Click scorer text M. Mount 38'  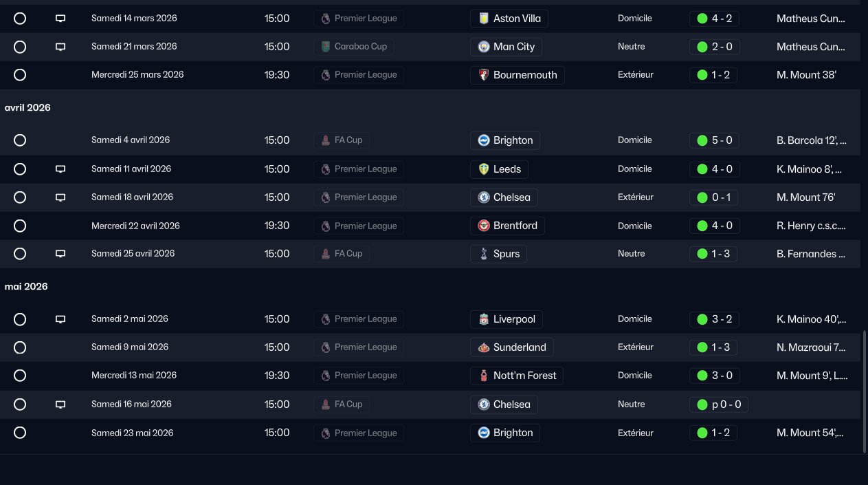tap(806, 75)
